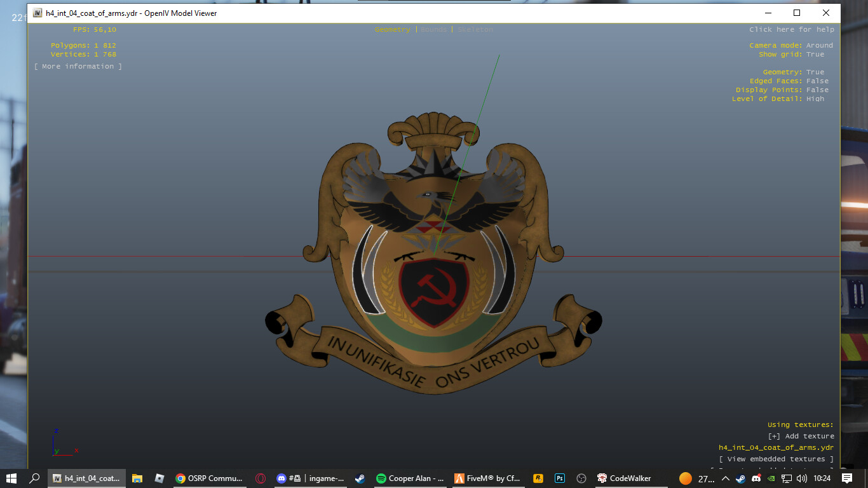
Task: Open the OBS Studio taskbar icon
Action: coord(581,478)
